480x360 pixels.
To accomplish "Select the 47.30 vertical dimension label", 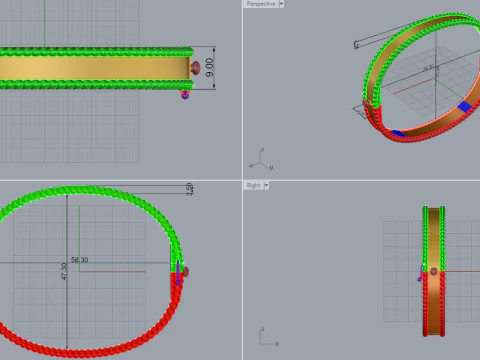I will coord(64,271).
